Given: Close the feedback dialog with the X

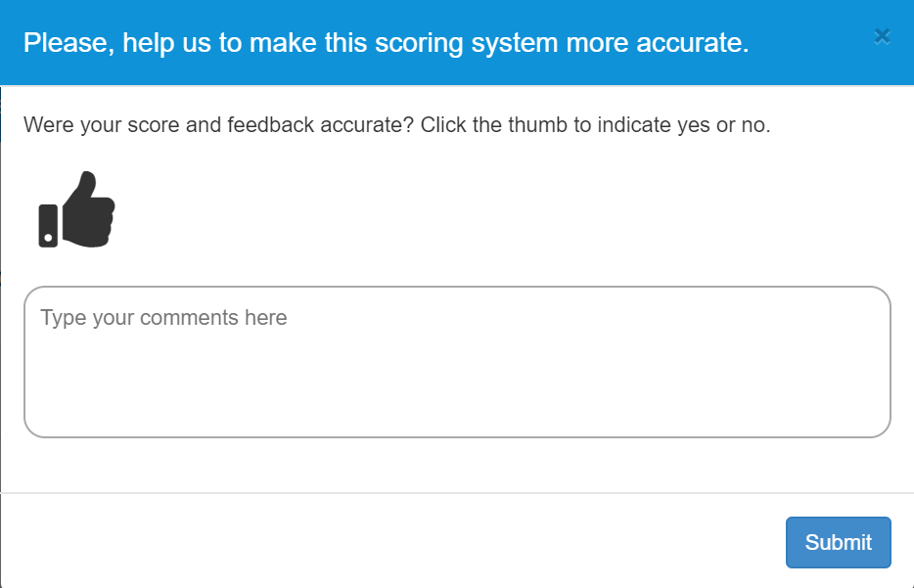Looking at the screenshot, I should coord(882,37).
